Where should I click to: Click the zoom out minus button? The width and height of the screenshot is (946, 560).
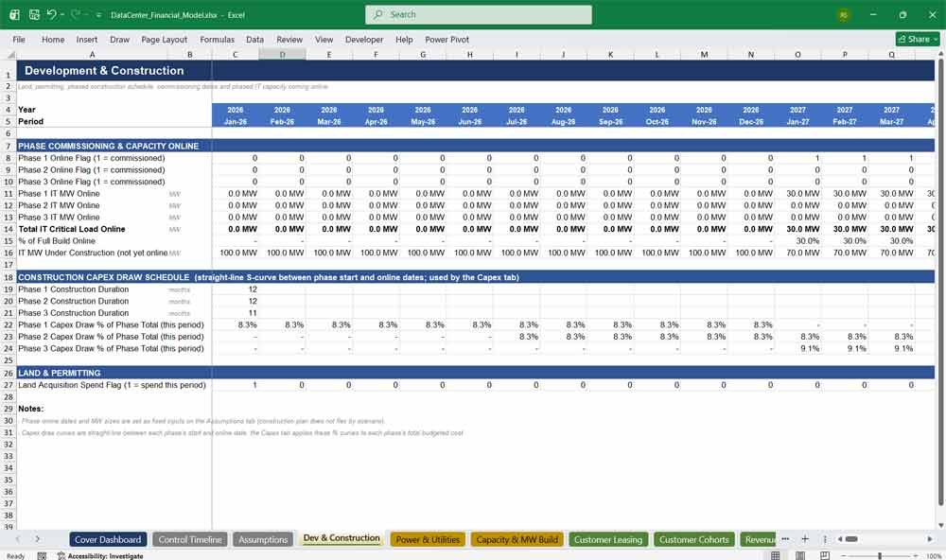coord(844,556)
